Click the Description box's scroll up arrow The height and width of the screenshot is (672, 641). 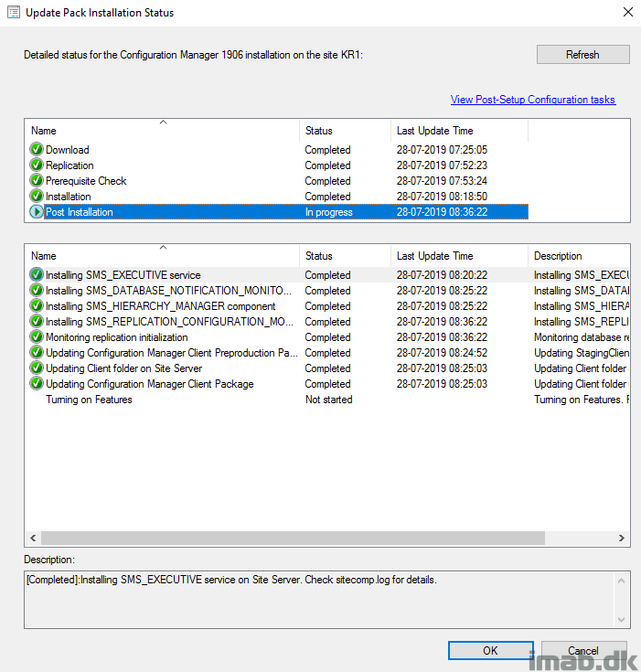[621, 581]
